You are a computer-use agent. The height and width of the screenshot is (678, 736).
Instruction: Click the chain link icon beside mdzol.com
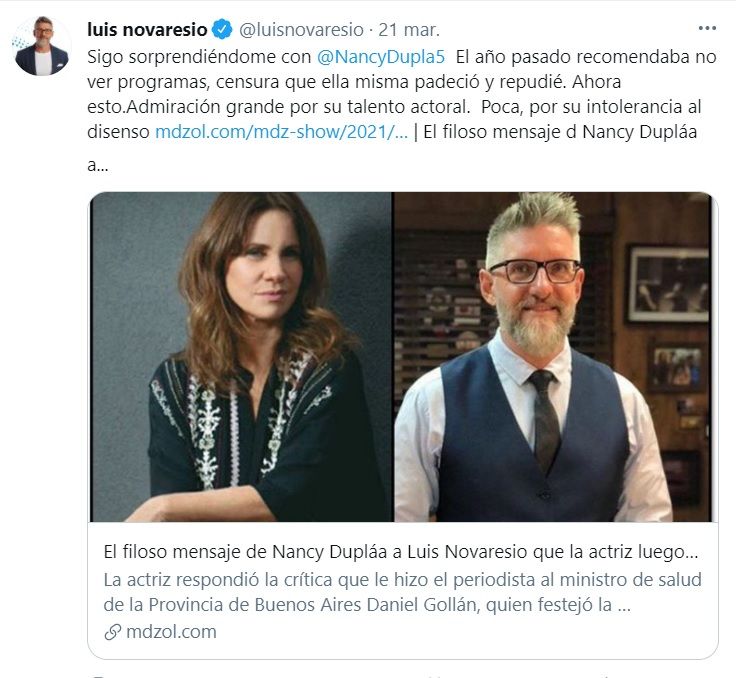pos(113,632)
